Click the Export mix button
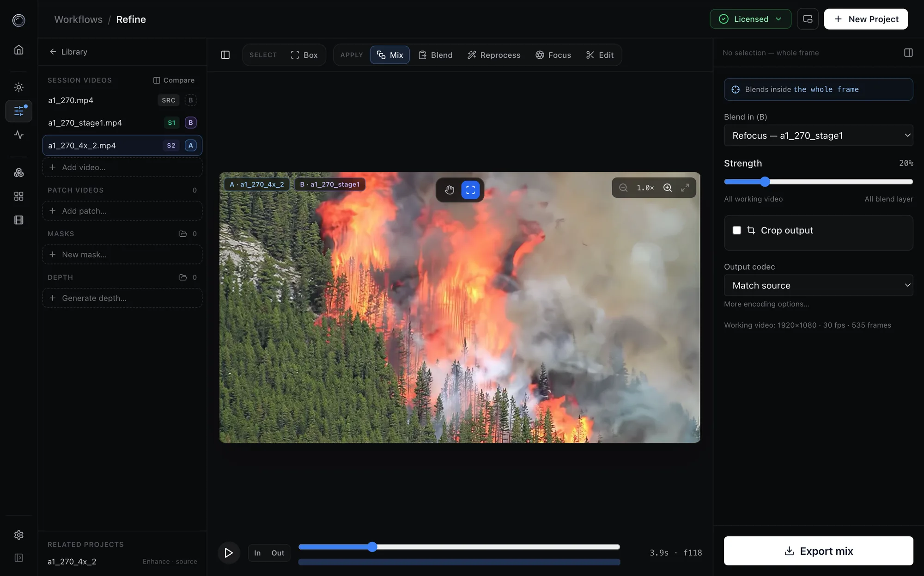924x576 pixels. click(x=818, y=551)
